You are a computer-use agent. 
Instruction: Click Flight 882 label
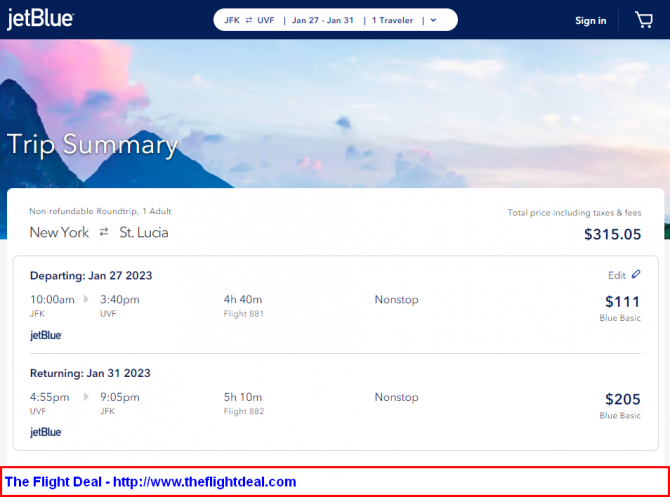pyautogui.click(x=244, y=411)
